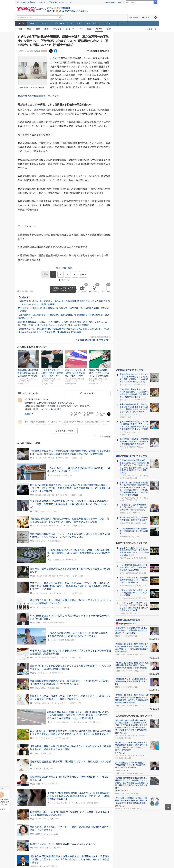Select the ライブ tab in the dark bar

click(x=43, y=24)
